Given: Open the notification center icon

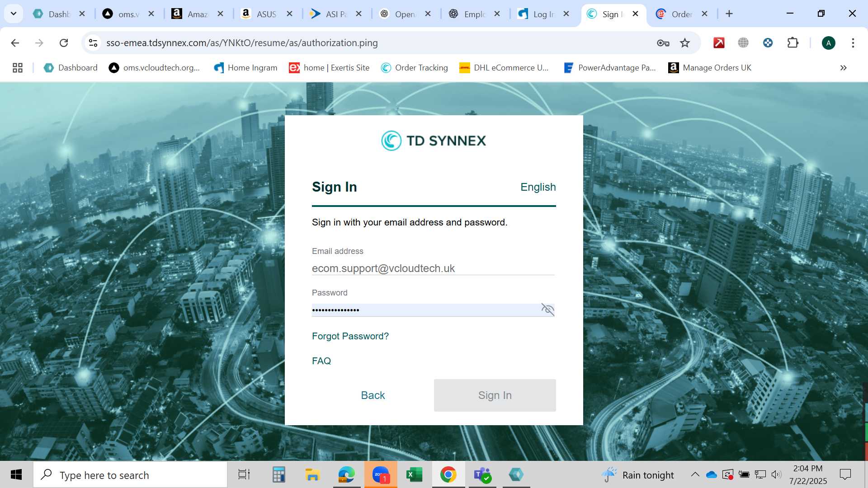Looking at the screenshot, I should (845, 475).
